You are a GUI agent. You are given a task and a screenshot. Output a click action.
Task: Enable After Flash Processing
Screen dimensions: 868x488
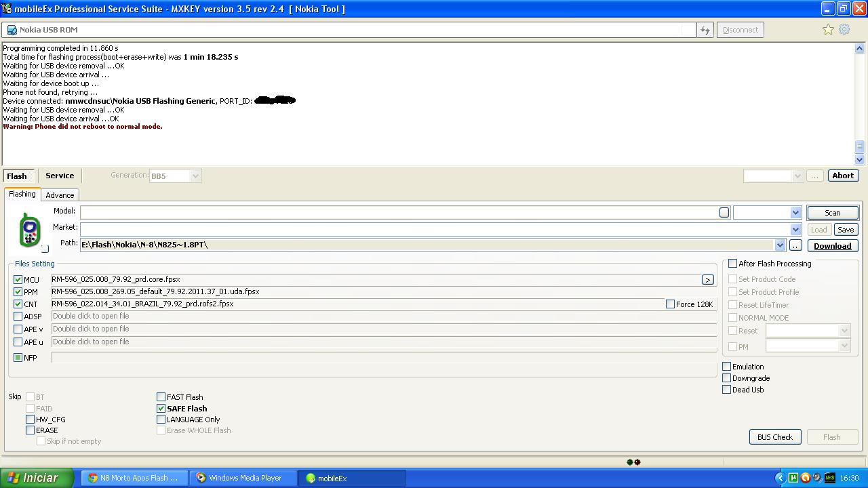point(732,264)
